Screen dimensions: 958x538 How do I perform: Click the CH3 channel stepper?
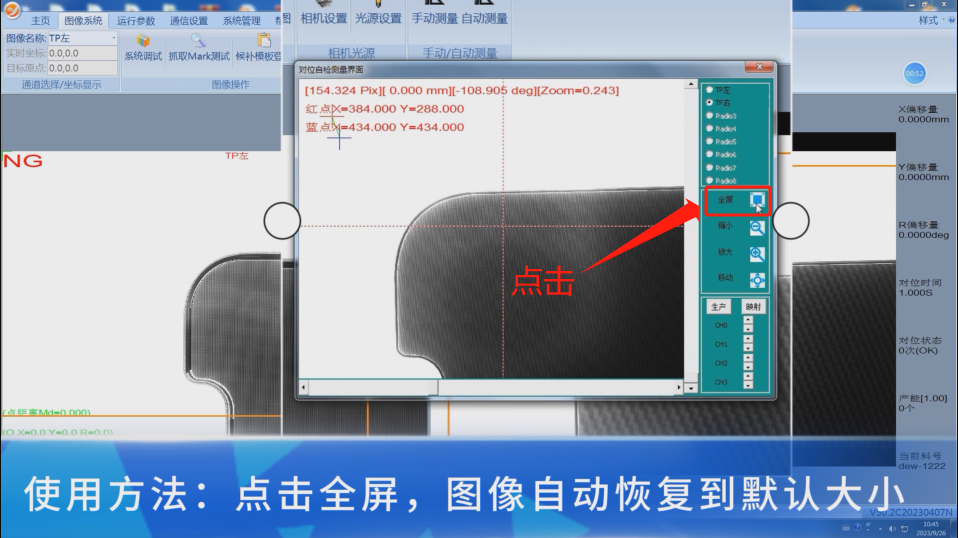pos(747,383)
